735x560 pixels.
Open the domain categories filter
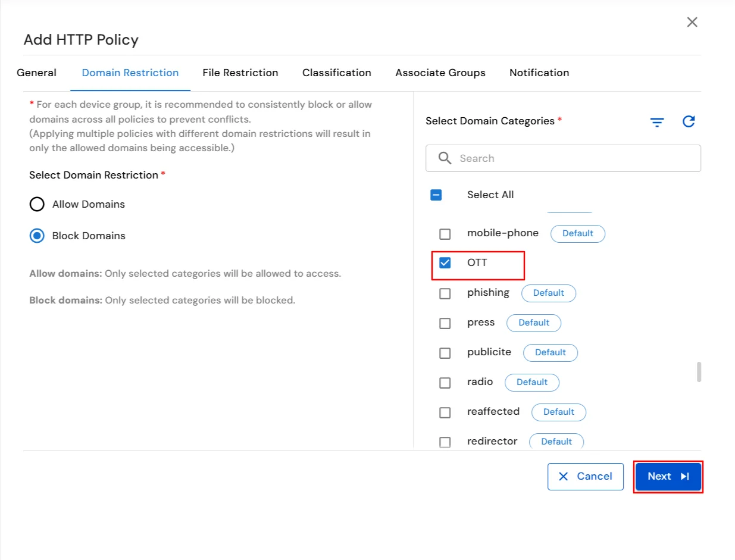pyautogui.click(x=657, y=122)
